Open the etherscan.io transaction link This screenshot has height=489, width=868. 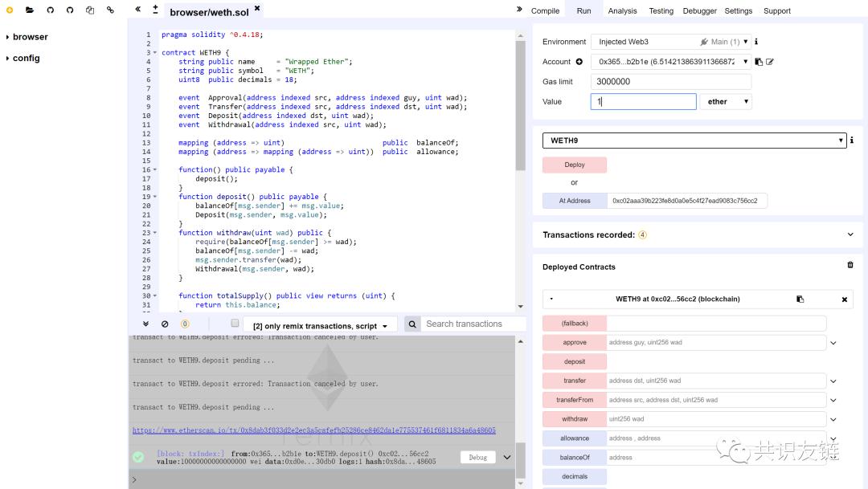pyautogui.click(x=314, y=430)
